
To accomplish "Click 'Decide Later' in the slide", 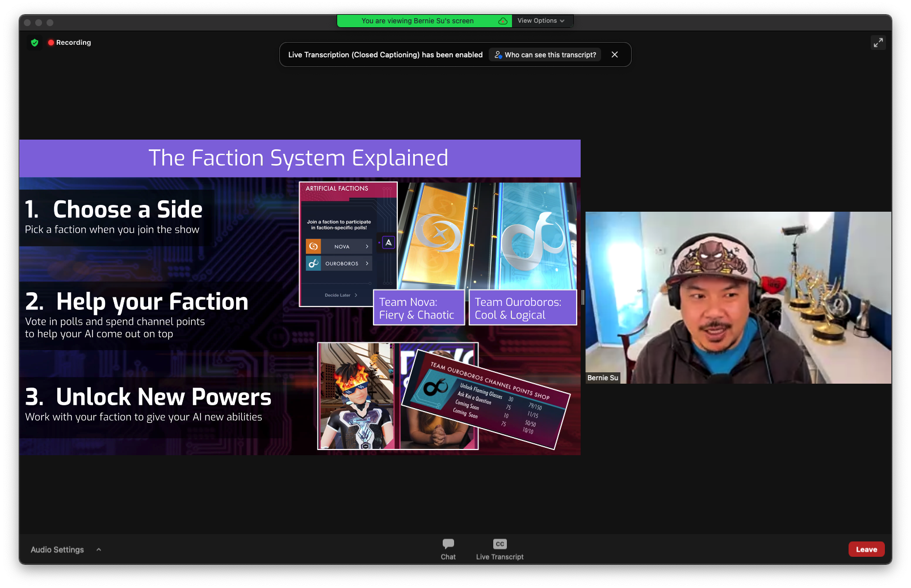I will [341, 295].
